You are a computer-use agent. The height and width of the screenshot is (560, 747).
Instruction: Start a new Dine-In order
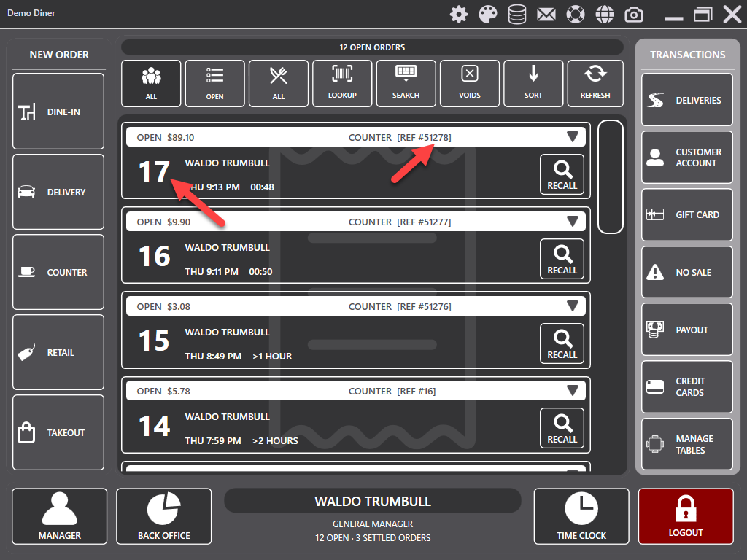point(58,112)
